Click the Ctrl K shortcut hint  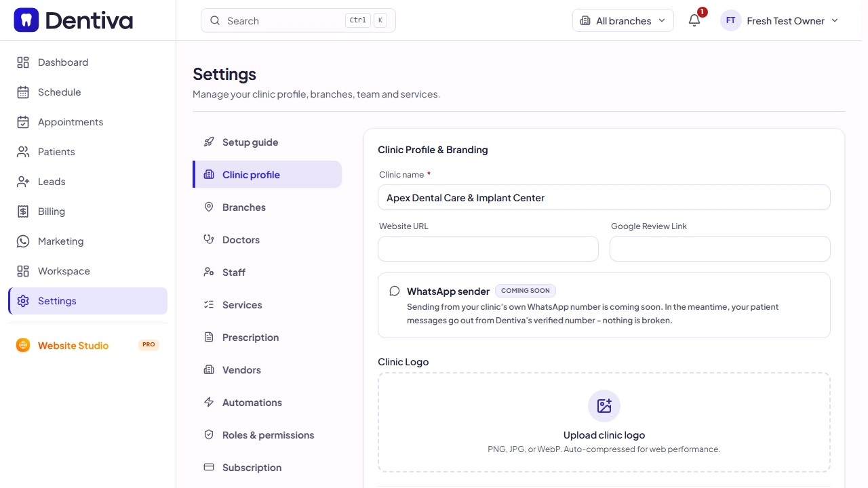(366, 20)
